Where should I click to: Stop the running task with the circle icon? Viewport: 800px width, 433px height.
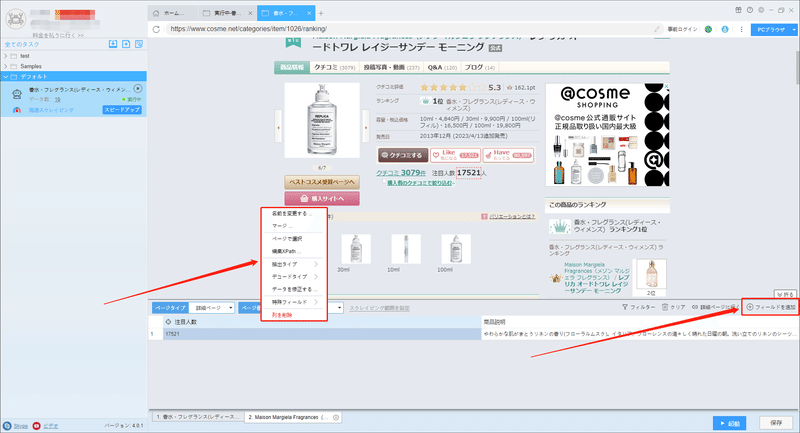(138, 89)
